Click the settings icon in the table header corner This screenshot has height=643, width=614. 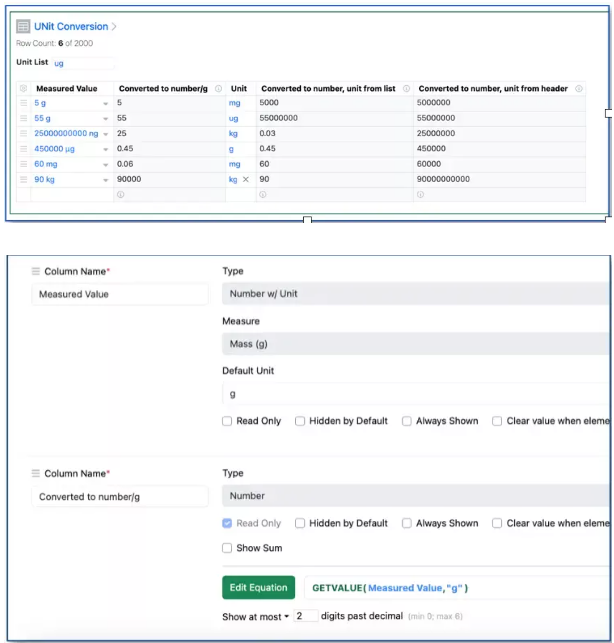point(24,89)
